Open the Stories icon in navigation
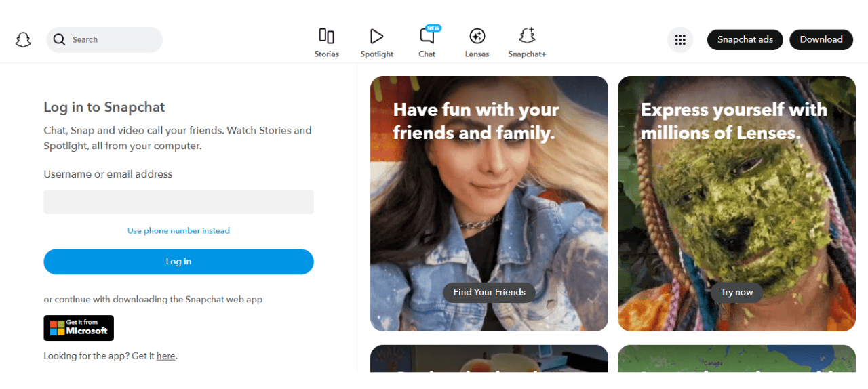868x389 pixels. click(326, 36)
